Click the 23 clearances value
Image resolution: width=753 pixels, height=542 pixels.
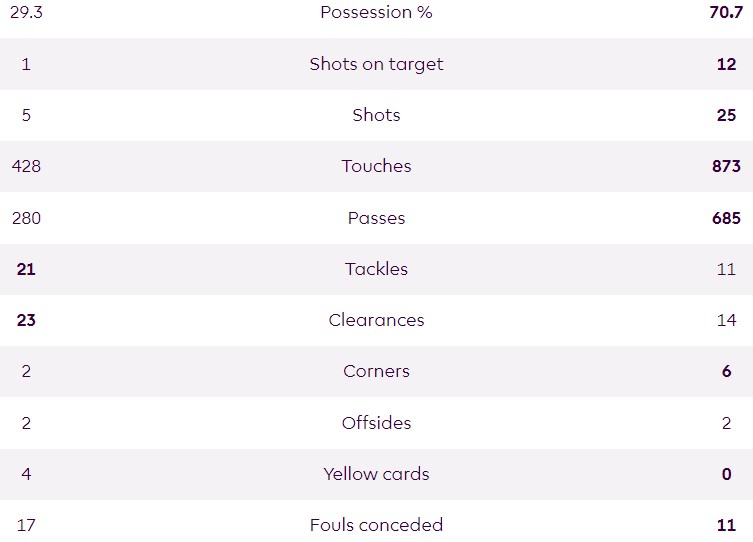(26, 320)
